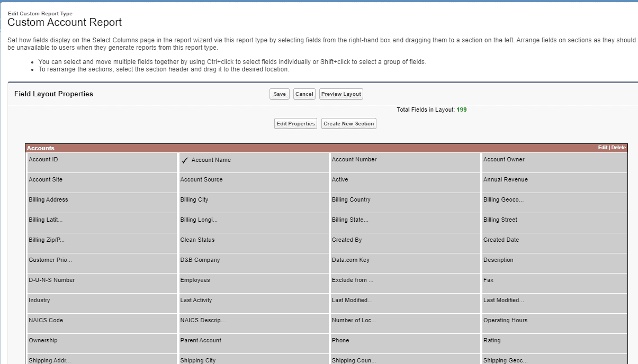Select the Billing Country field
The image size is (638, 364).
pos(406,203)
